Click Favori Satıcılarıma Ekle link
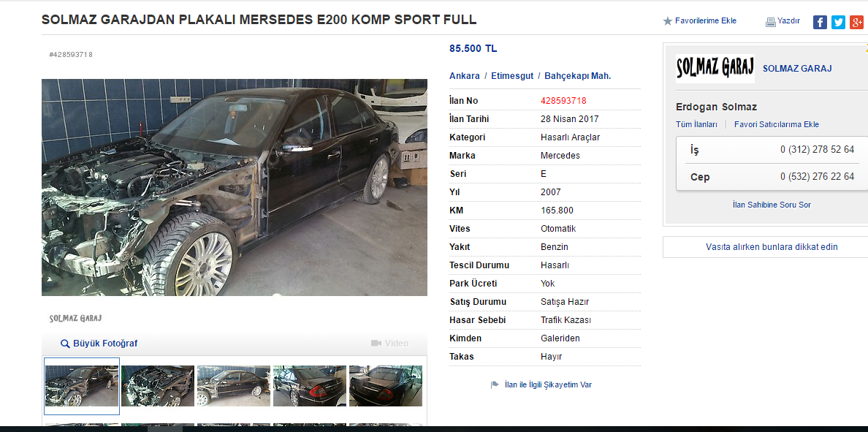 pyautogui.click(x=777, y=124)
